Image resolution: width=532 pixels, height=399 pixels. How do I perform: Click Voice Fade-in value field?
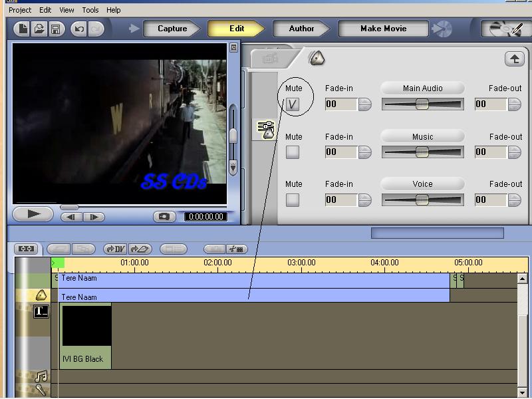click(x=340, y=200)
